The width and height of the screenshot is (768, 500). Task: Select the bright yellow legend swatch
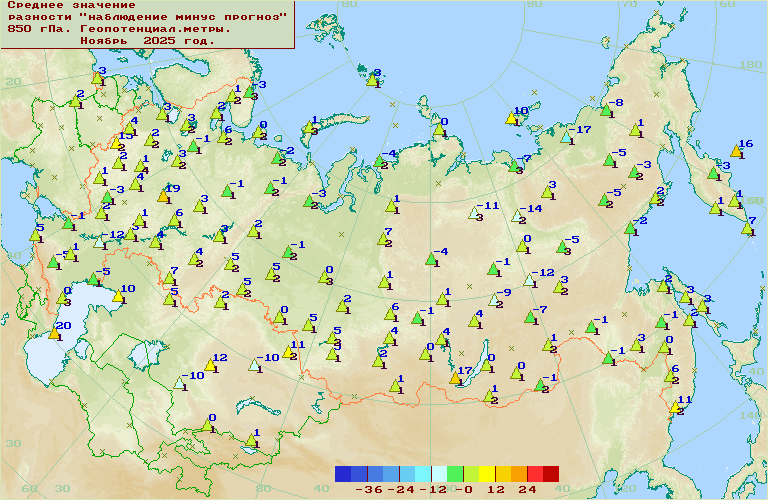(487, 474)
